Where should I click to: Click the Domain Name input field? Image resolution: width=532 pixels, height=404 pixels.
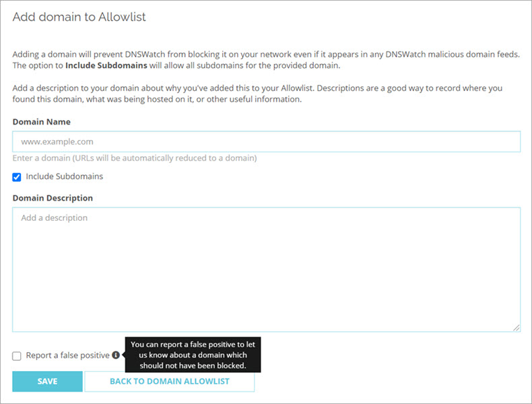tap(267, 141)
